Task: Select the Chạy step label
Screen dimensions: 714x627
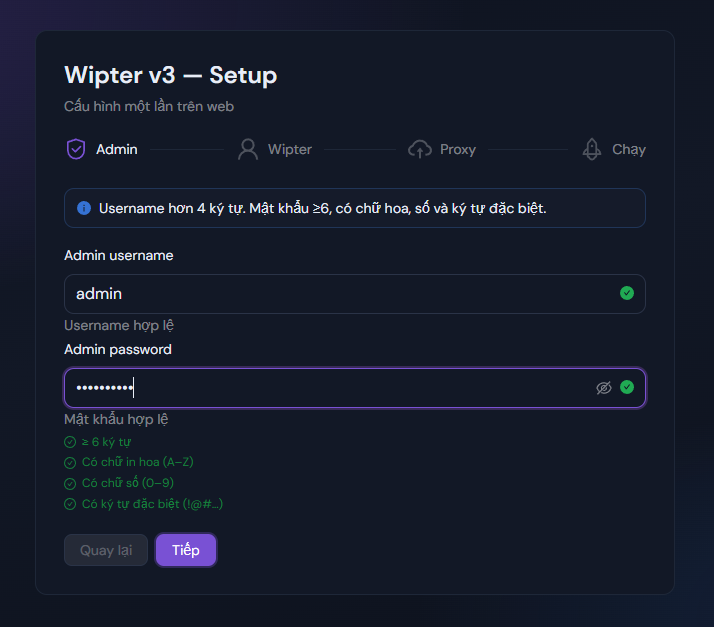Action: point(628,150)
